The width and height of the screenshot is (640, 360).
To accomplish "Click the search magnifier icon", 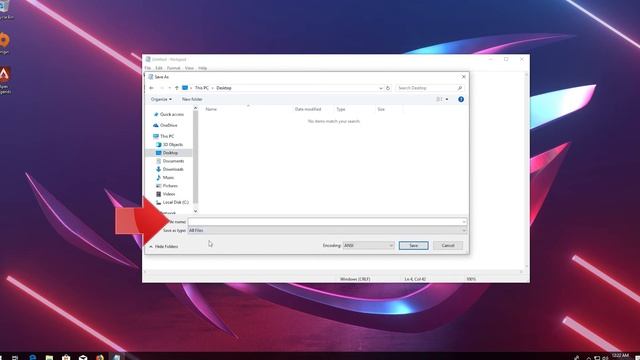I will tap(460, 88).
